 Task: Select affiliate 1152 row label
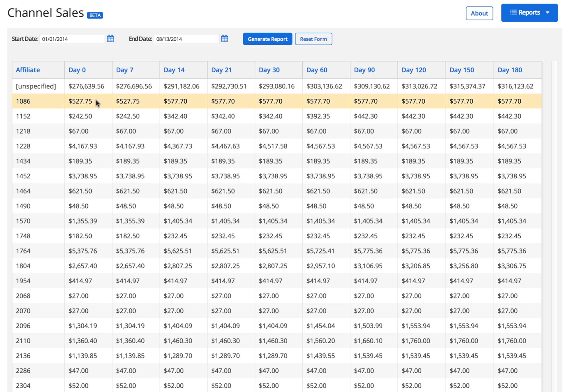(23, 116)
